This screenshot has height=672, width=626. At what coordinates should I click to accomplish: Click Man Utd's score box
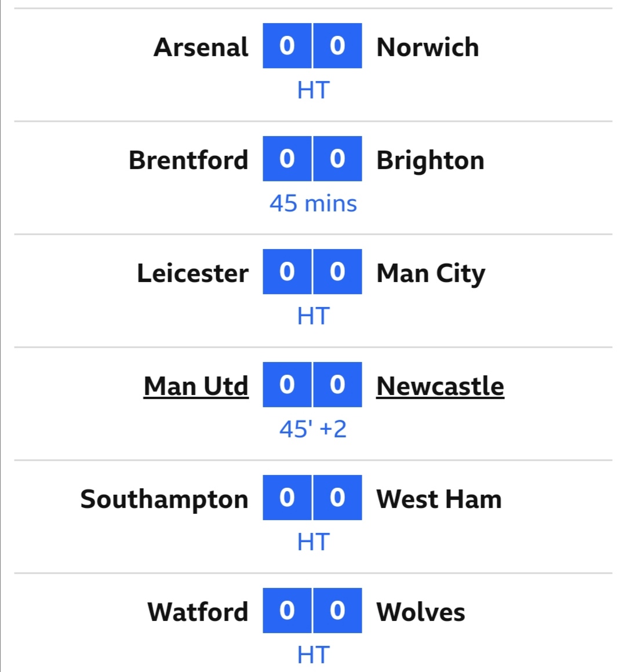[x=287, y=385]
